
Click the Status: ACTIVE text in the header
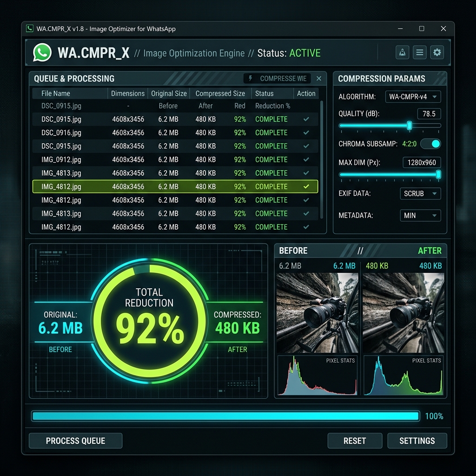[289, 53]
